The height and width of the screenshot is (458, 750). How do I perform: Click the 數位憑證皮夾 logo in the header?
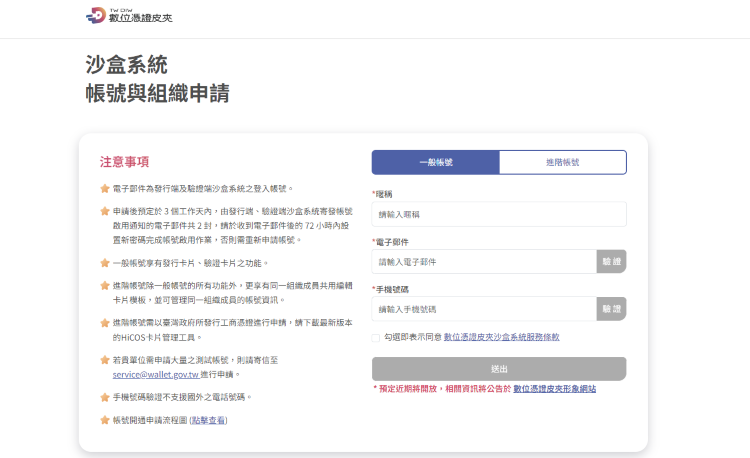click(129, 15)
